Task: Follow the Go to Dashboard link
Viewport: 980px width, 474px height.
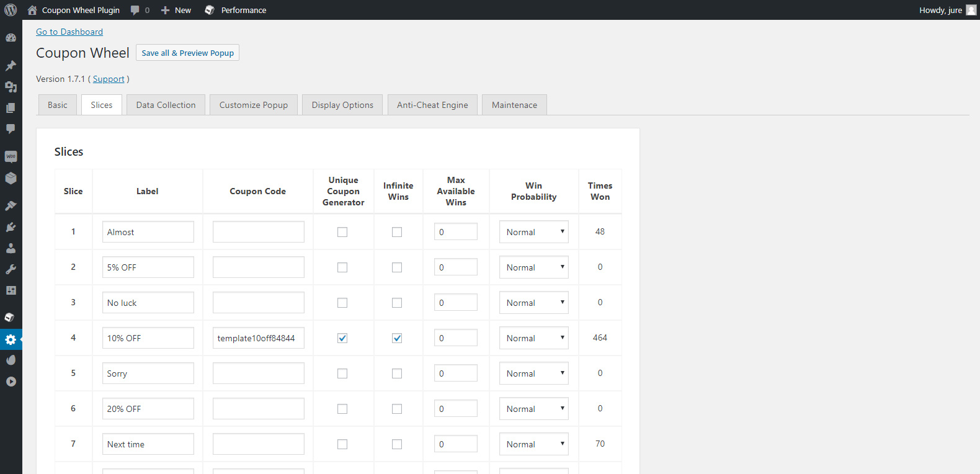Action: click(69, 32)
